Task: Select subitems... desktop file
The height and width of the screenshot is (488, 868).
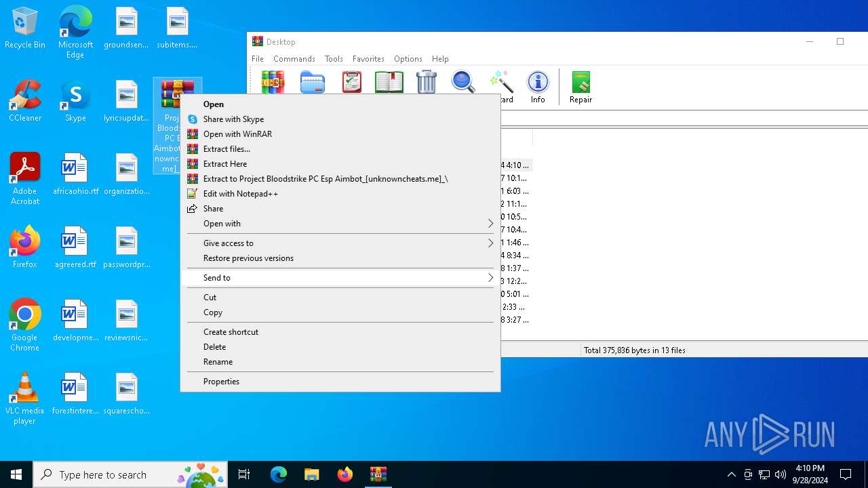Action: click(177, 28)
